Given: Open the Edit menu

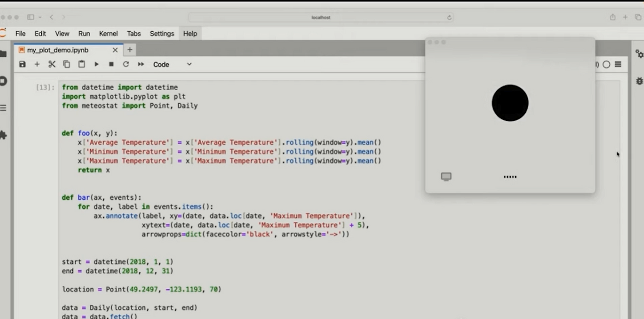Looking at the screenshot, I should [x=40, y=34].
